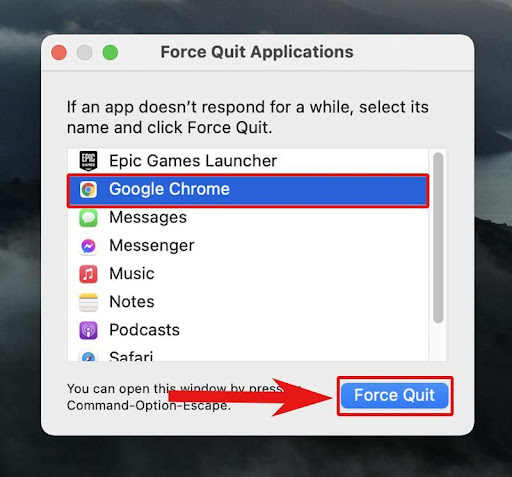Choose Messenger from the app list
This screenshot has height=477, width=512.
pyautogui.click(x=152, y=246)
